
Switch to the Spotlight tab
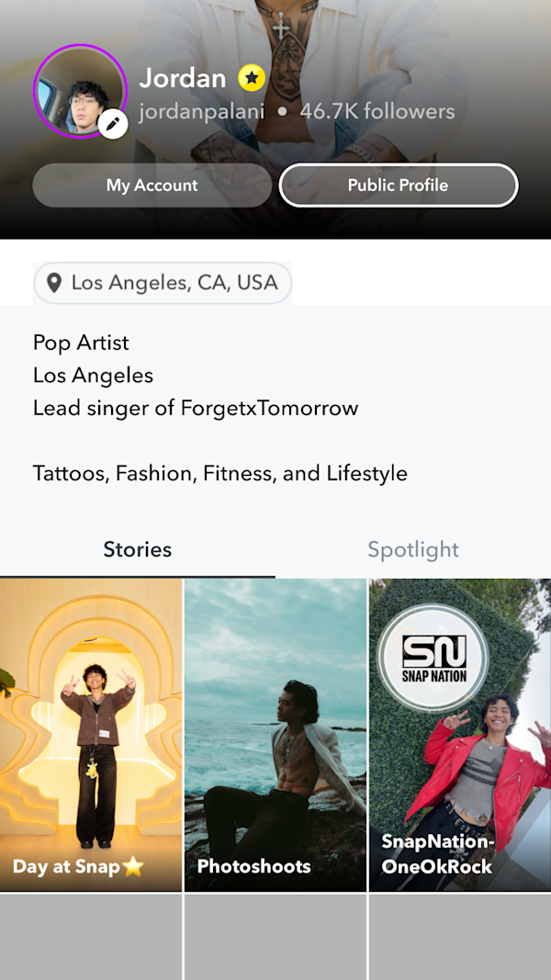[x=412, y=549]
